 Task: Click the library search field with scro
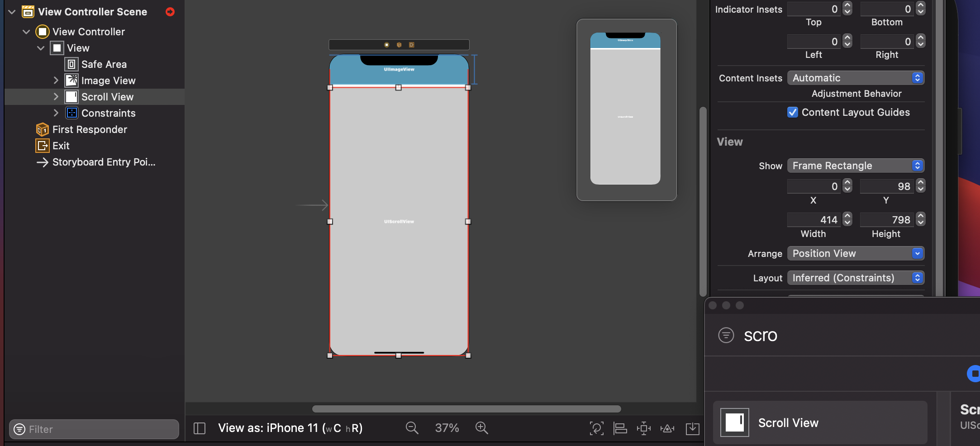pyautogui.click(x=860, y=335)
